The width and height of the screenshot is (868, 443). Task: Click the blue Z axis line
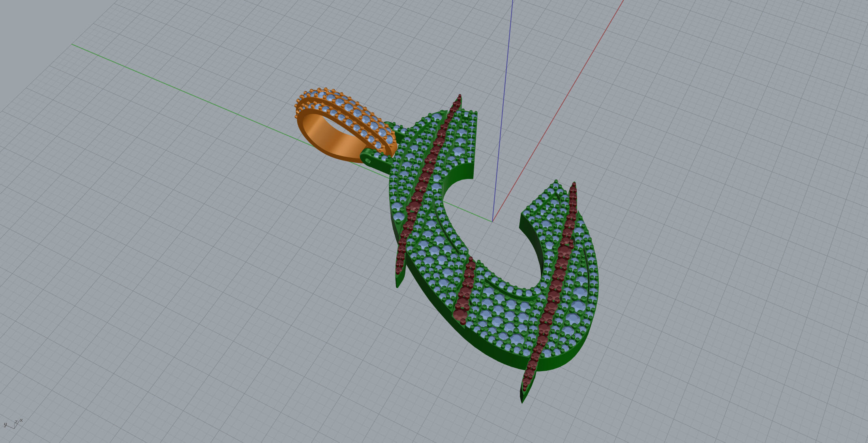502,110
